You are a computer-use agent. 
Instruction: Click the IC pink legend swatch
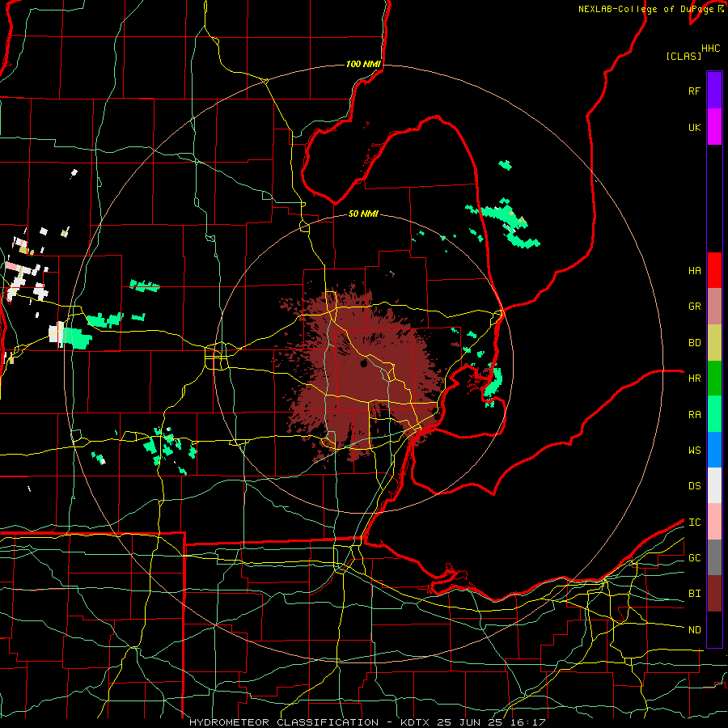point(714,522)
